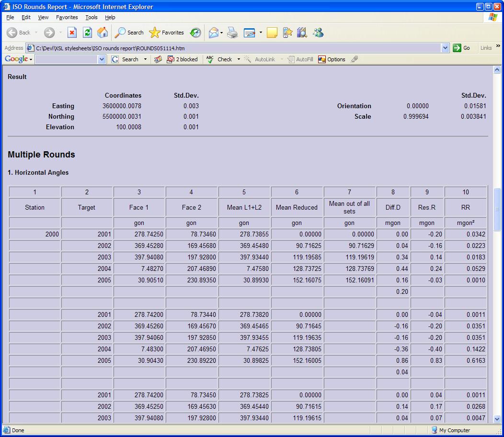Click inside the Google toolbar search field
504x437 pixels.
(66, 59)
